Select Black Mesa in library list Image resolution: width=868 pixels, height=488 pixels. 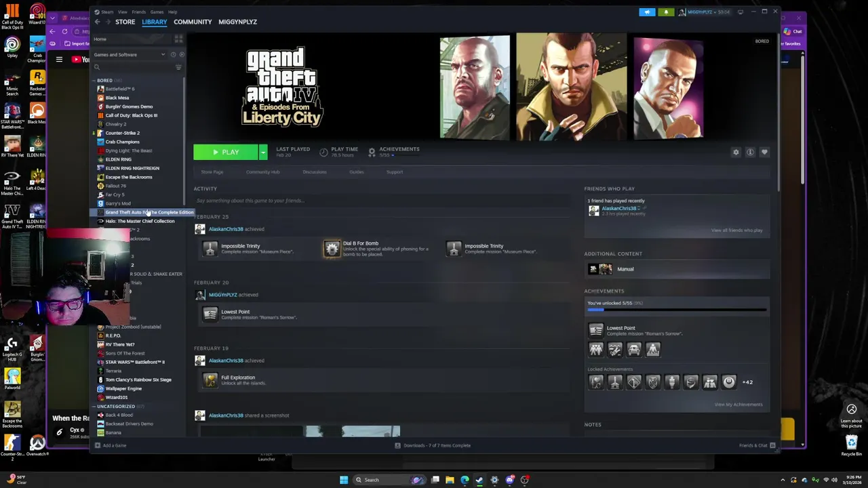coord(117,98)
